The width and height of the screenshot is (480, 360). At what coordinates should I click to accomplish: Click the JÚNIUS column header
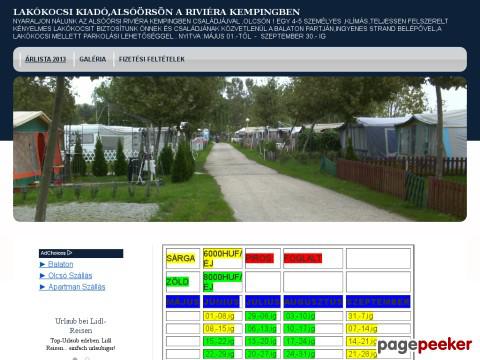[222, 302]
